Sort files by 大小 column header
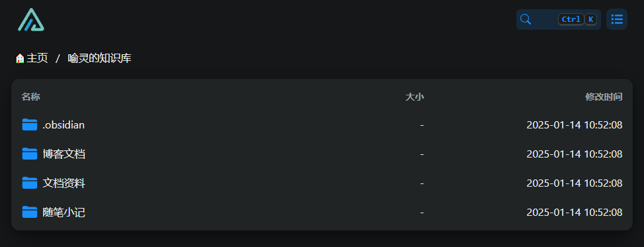 (415, 97)
